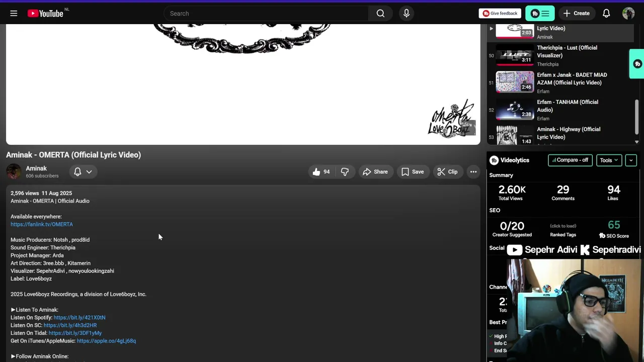644x362 pixels.
Task: Click '2,596 views 11 Aug 2025' text
Action: click(x=41, y=193)
